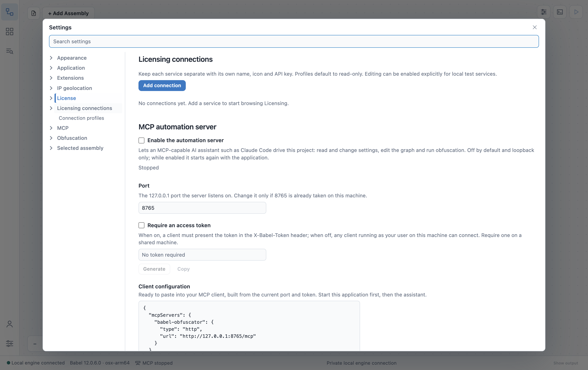Select Licensing connections category

pyautogui.click(x=85, y=108)
